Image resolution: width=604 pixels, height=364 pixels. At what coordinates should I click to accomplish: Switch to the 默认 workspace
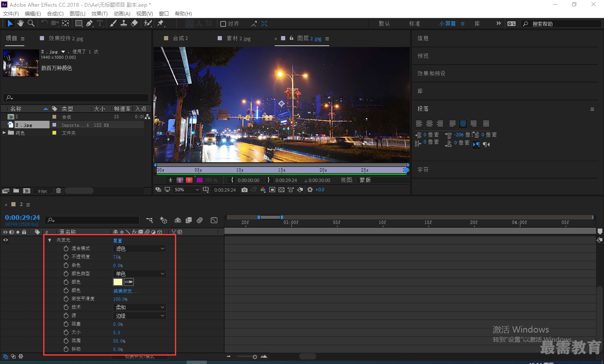pyautogui.click(x=384, y=23)
